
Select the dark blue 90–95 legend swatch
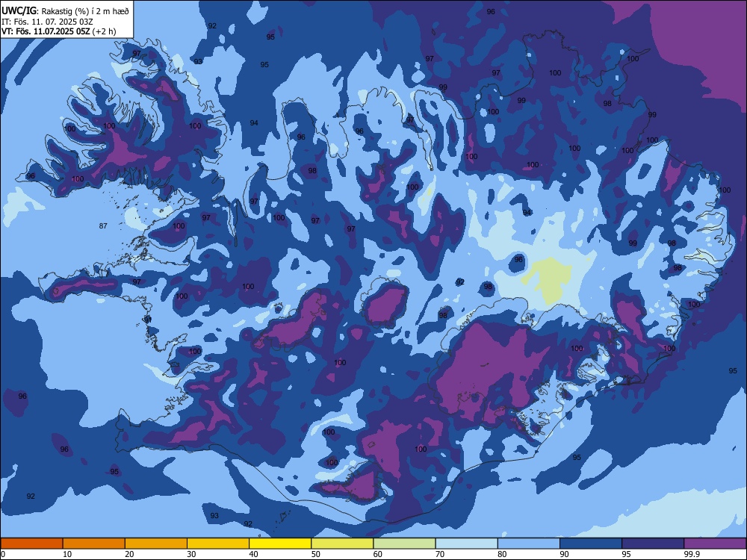click(591, 544)
